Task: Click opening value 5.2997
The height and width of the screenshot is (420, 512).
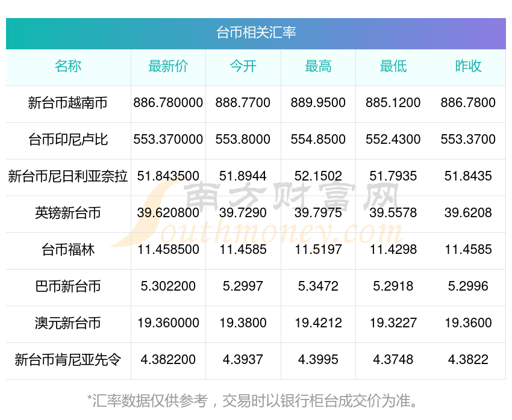Action: [243, 286]
